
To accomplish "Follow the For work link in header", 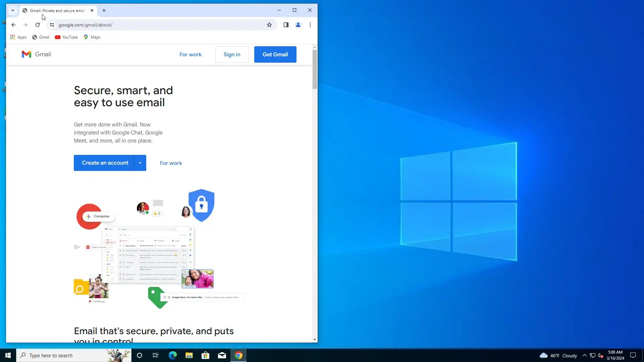I will pyautogui.click(x=190, y=54).
